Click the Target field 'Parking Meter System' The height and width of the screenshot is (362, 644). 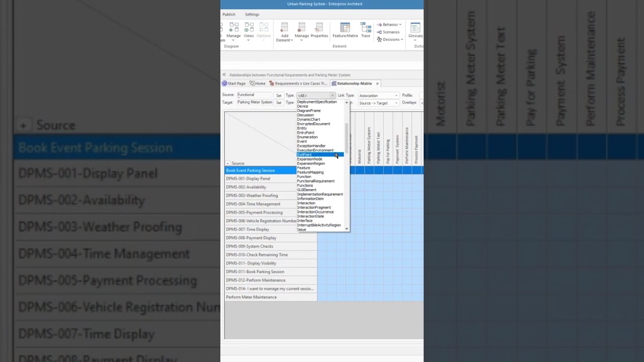[255, 102]
